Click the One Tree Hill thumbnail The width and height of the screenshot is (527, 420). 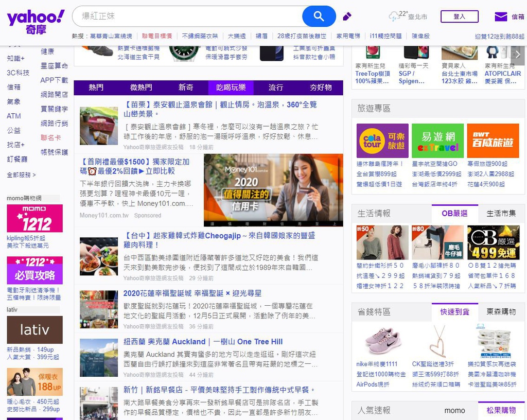(x=99, y=358)
